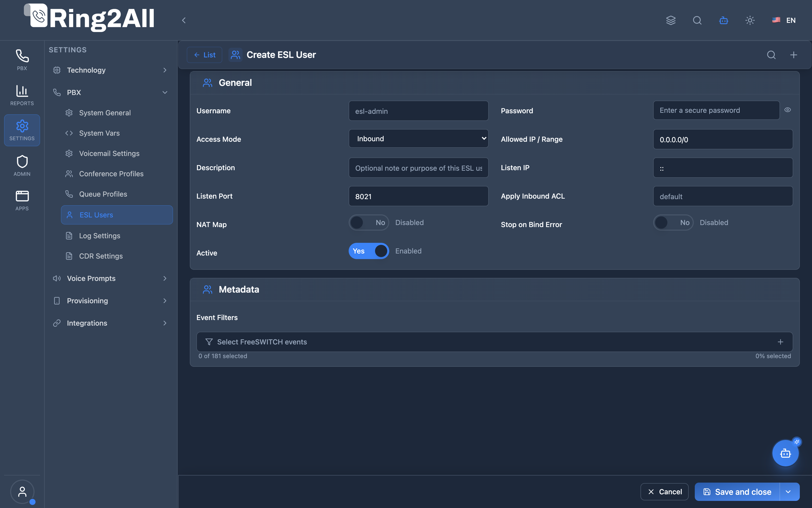The width and height of the screenshot is (812, 508).
Task: Open Log Settings menu item
Action: (117, 235)
